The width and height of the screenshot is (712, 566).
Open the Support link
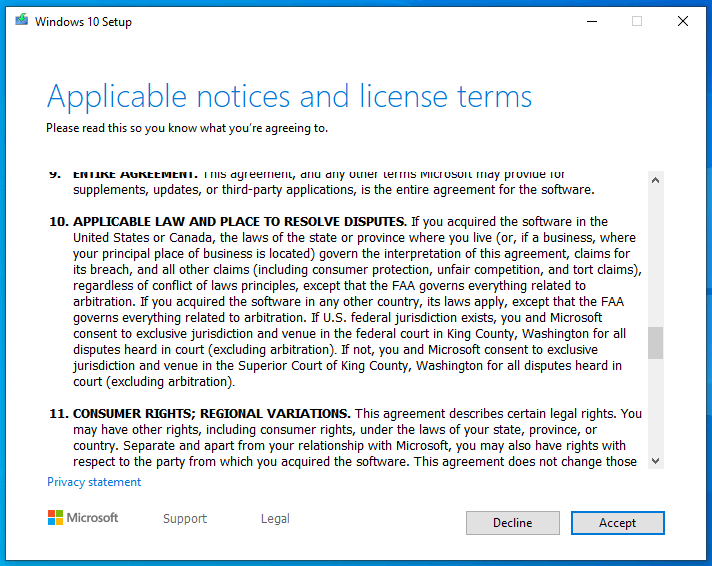tap(185, 518)
